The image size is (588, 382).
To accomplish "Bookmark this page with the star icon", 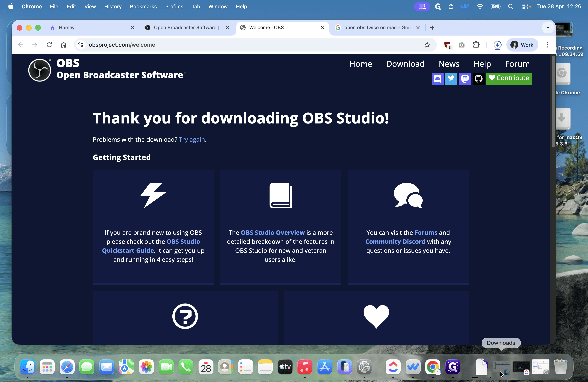I will point(427,45).
